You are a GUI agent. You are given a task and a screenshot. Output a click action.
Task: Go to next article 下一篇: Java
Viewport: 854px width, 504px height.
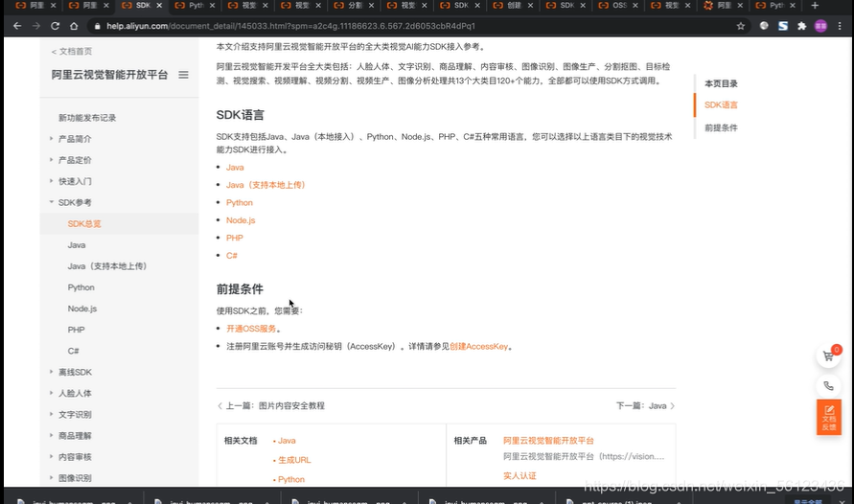[645, 406]
